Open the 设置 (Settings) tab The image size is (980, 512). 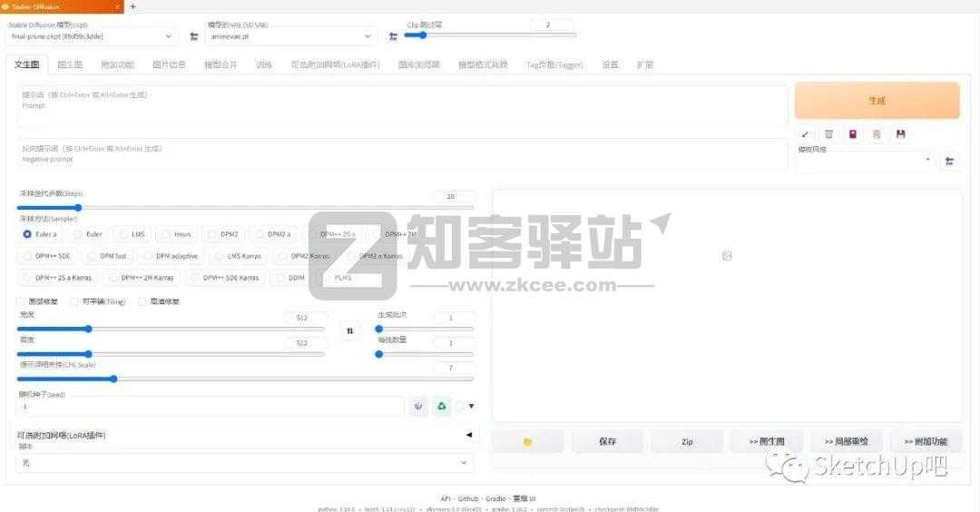(610, 65)
